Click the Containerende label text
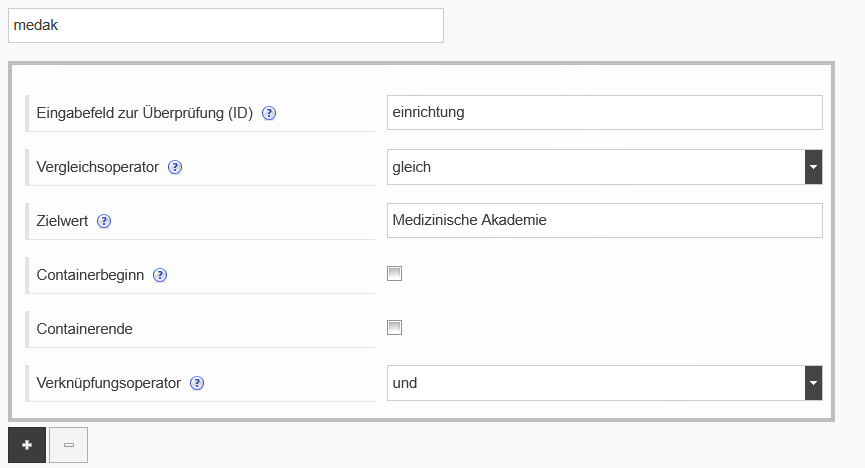Screen dimensions: 865x468 (85, 329)
